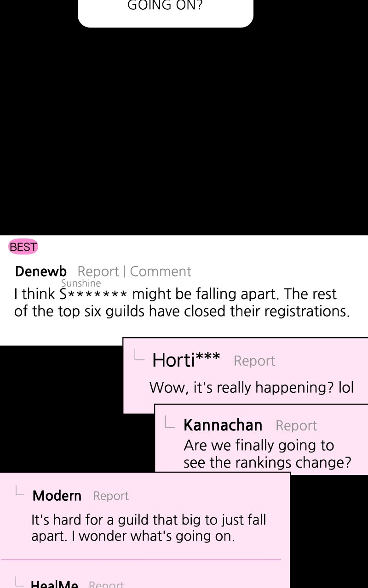The width and height of the screenshot is (368, 588).
Task: Report Horti***'s reply
Action: [254, 361]
